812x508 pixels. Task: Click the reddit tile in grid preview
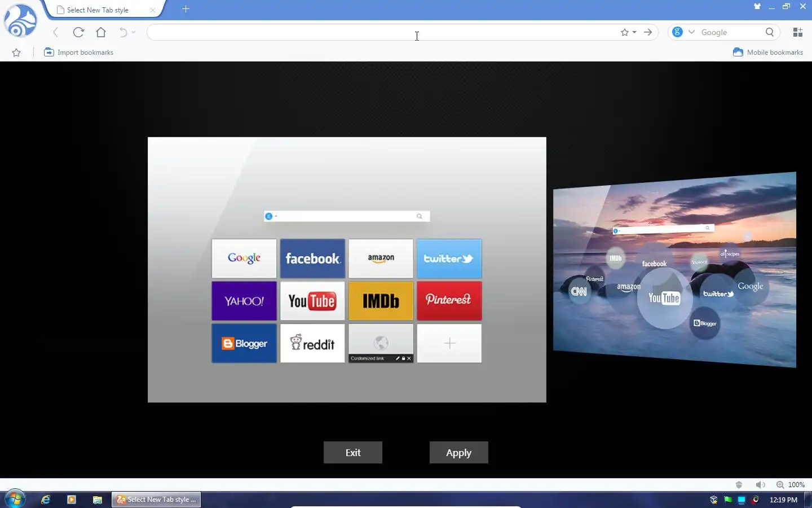(312, 343)
